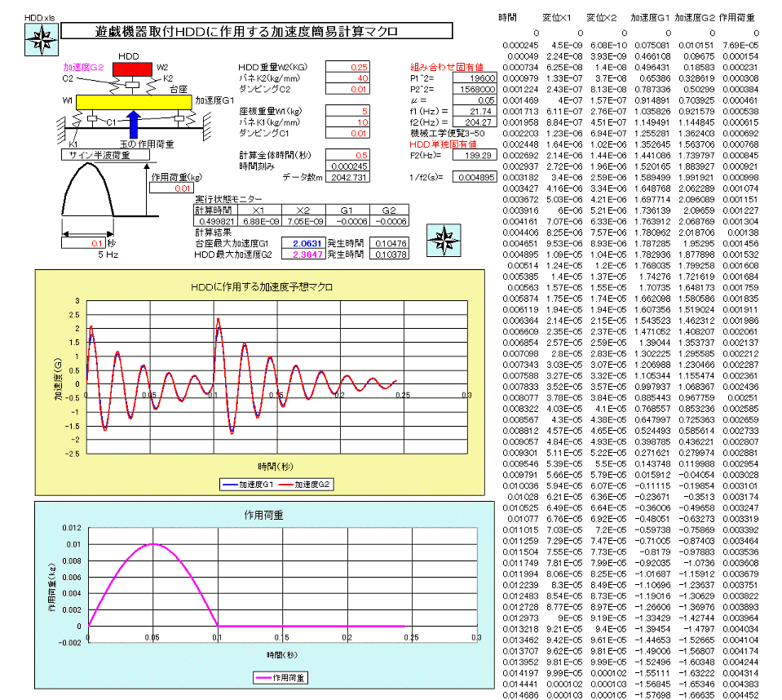This screenshot has height=700, width=782.
Task: Click the blue upward load arrow
Action: tap(136, 126)
